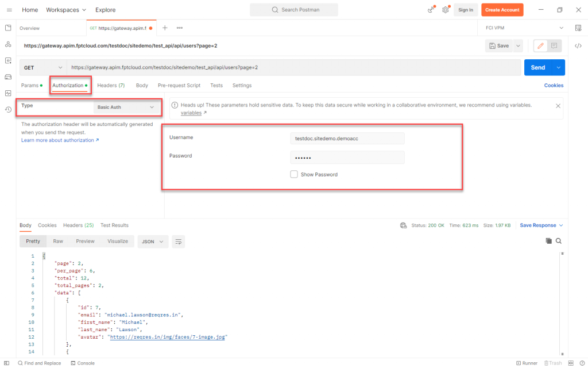The height and width of the screenshot is (368, 588).
Task: Open the History sidebar icon
Action: 8,109
